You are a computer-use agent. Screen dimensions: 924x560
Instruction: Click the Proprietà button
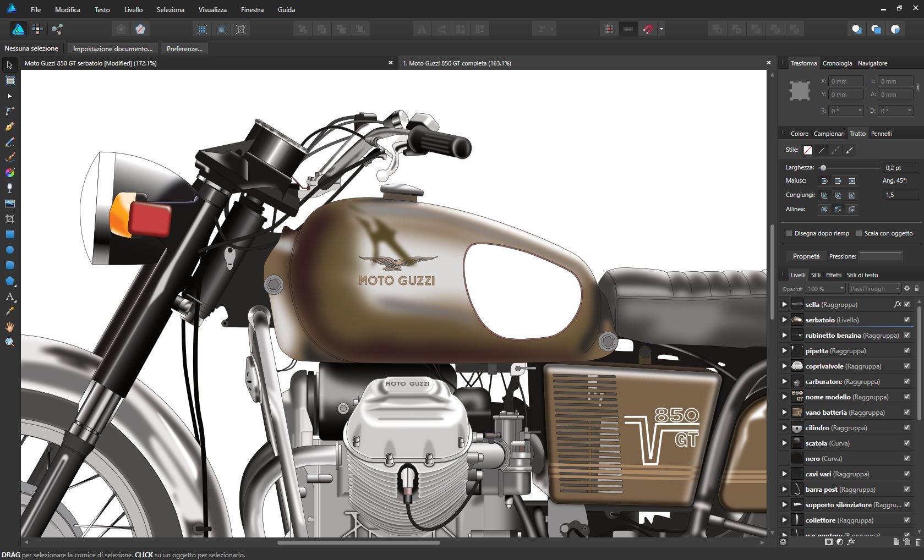806,256
